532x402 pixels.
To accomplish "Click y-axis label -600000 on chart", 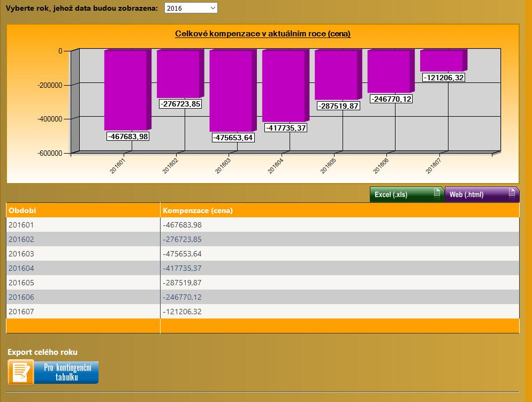I will pyautogui.click(x=50, y=153).
